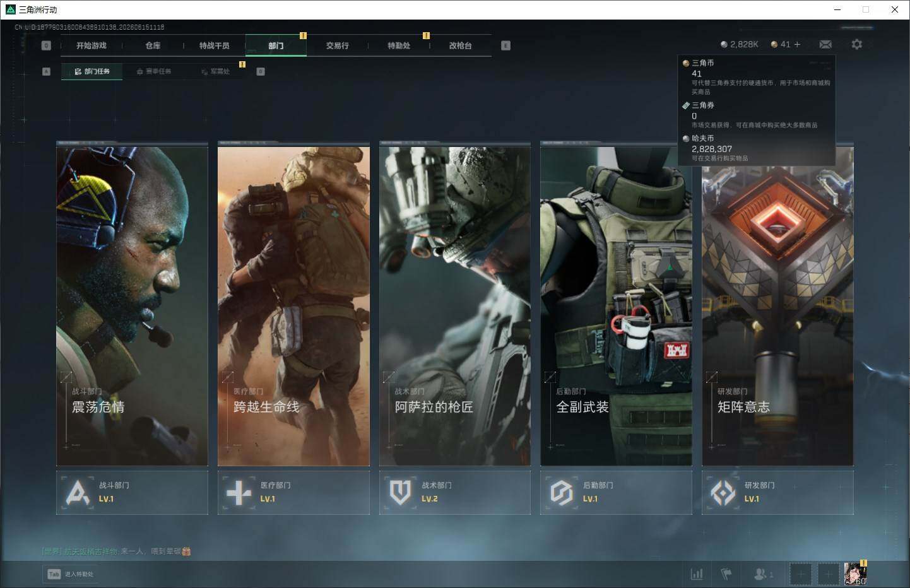Open the friends list icon

[762, 574]
